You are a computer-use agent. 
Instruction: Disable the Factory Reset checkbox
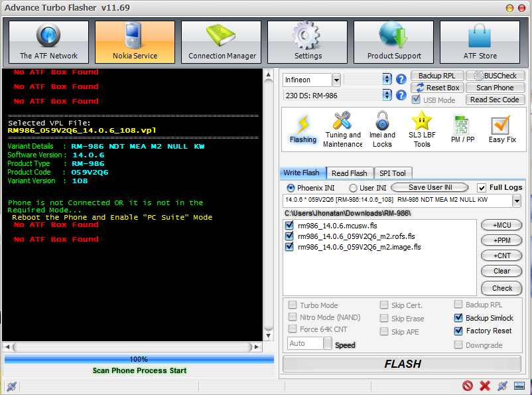pos(459,331)
